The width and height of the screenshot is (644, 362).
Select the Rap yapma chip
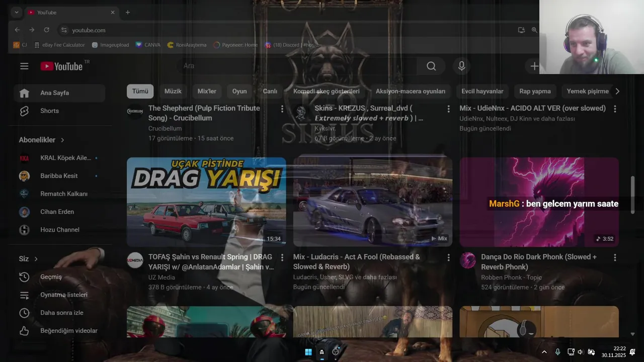tap(535, 91)
